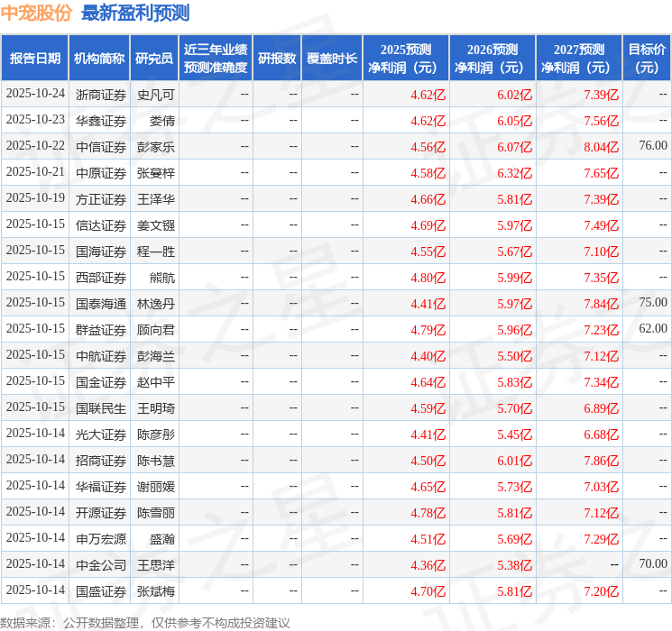Select the 群益证券 institution cell
The image size is (672, 631).
click(101, 330)
